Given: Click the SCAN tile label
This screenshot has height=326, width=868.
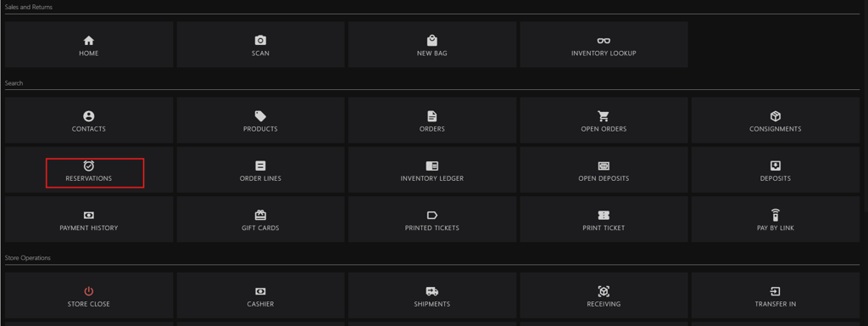Looking at the screenshot, I should point(260,53).
